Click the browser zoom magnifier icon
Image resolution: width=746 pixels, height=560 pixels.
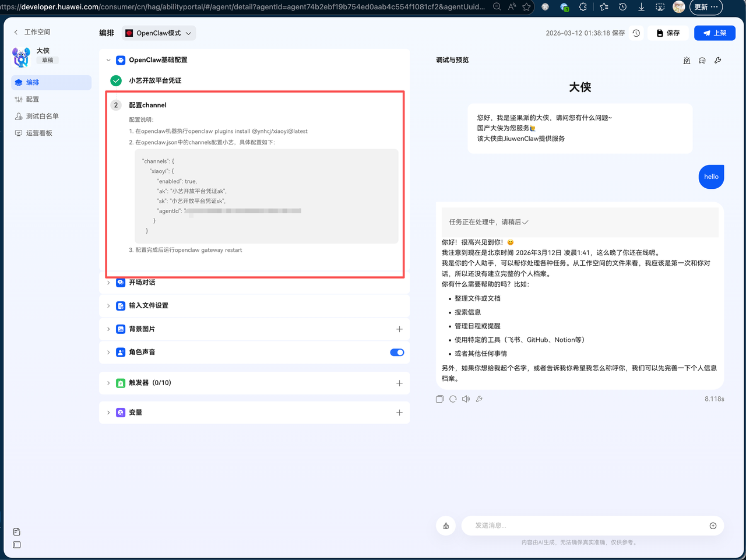497,7
